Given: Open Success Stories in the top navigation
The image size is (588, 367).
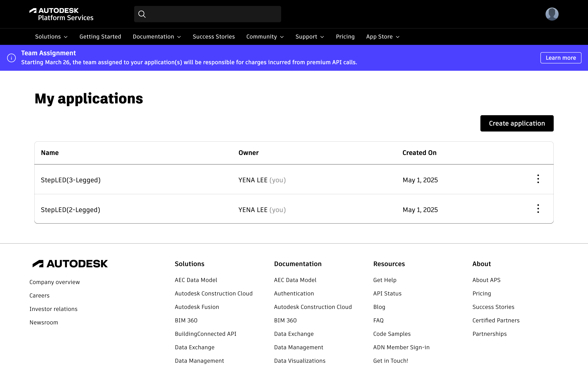Looking at the screenshot, I should pyautogui.click(x=214, y=37).
